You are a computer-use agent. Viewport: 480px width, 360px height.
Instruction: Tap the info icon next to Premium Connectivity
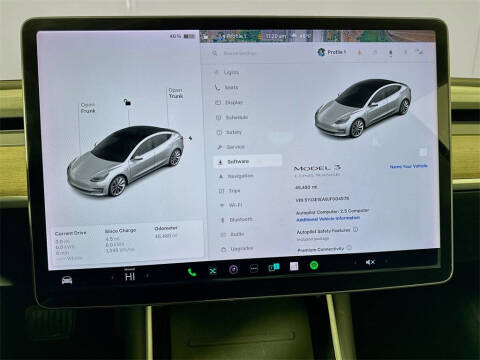[x=349, y=247]
